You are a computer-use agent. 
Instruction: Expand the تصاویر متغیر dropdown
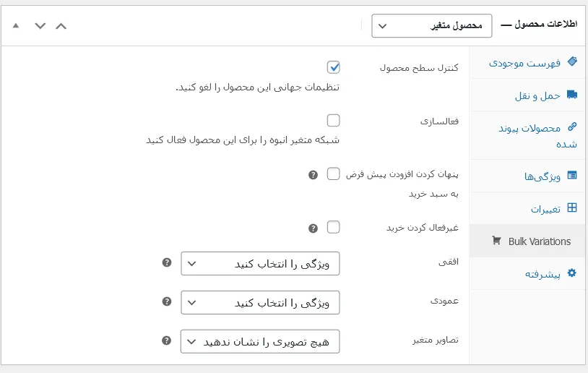point(260,341)
